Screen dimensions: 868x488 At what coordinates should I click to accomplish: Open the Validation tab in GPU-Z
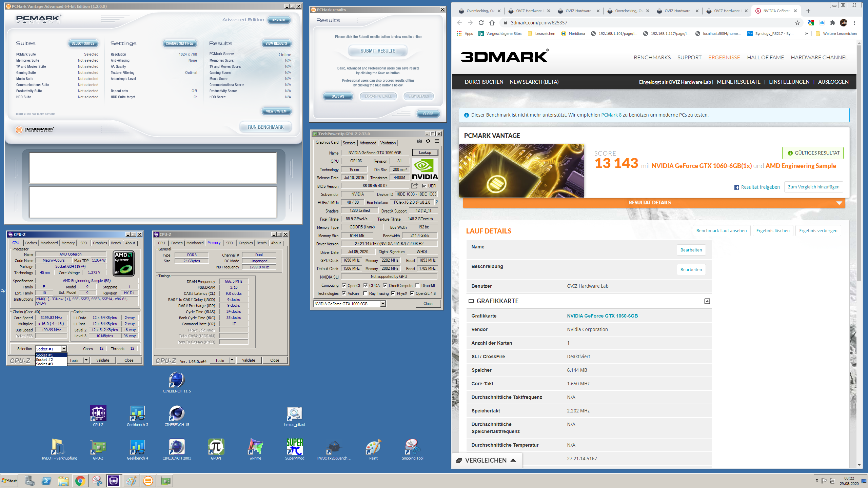coord(388,143)
